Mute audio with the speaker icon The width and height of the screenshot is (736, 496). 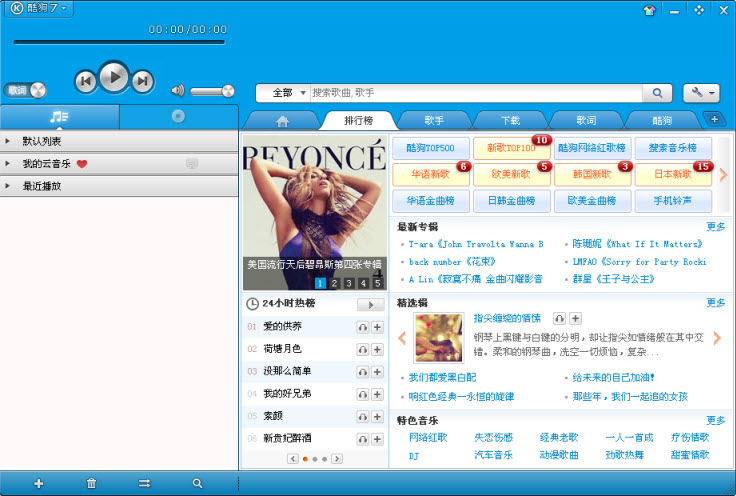(177, 91)
